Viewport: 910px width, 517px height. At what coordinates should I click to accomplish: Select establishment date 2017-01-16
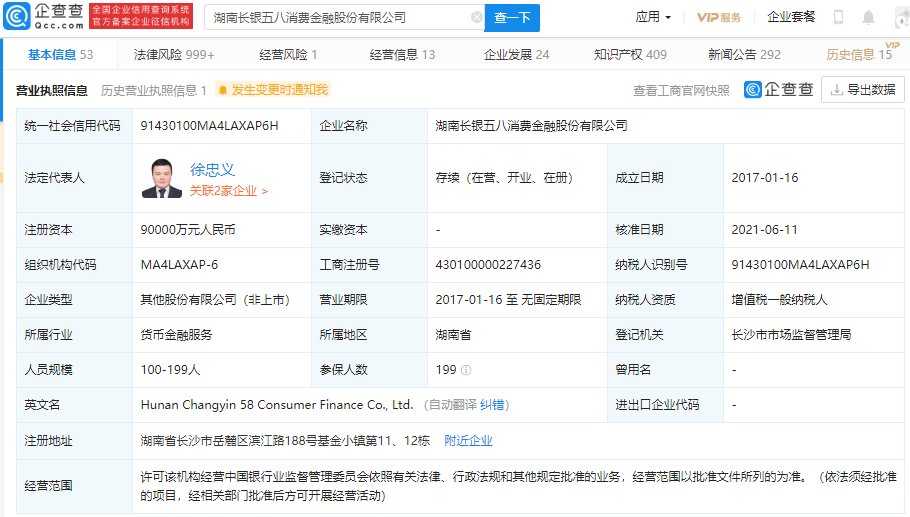(765, 178)
